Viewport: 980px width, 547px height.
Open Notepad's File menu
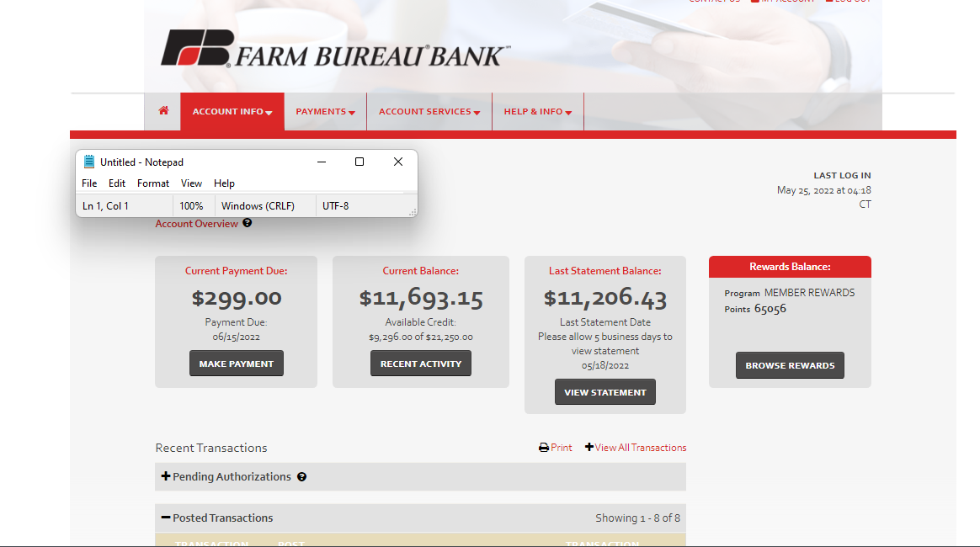pyautogui.click(x=89, y=183)
